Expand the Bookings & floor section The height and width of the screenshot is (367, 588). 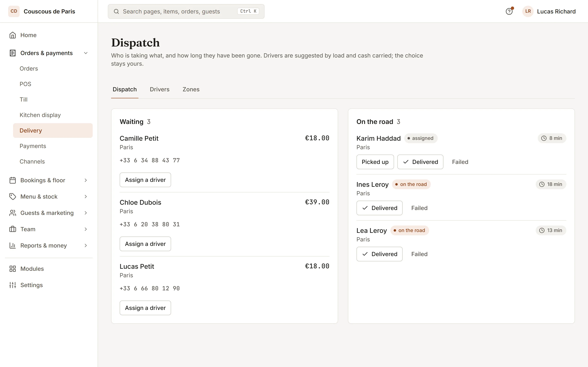point(86,180)
